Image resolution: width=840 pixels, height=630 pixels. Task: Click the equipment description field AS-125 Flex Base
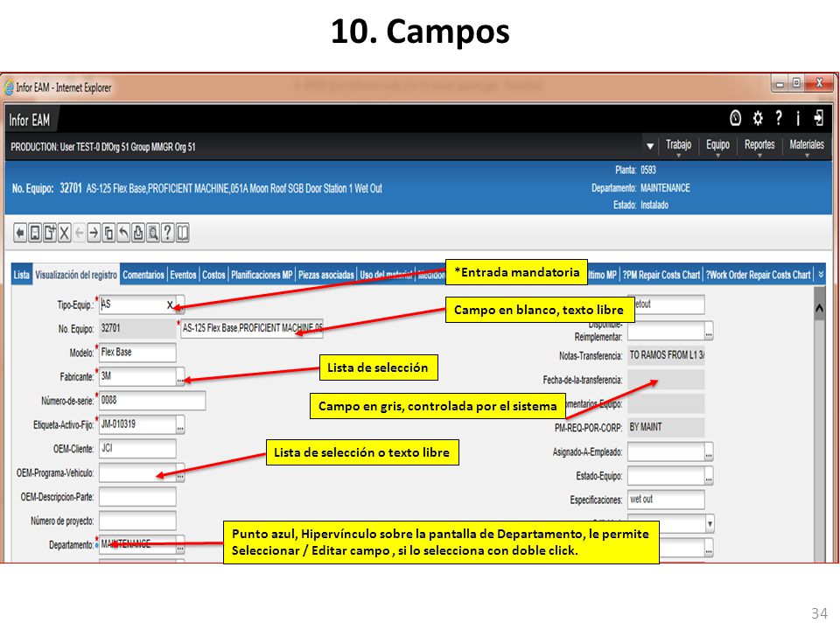coord(252,328)
